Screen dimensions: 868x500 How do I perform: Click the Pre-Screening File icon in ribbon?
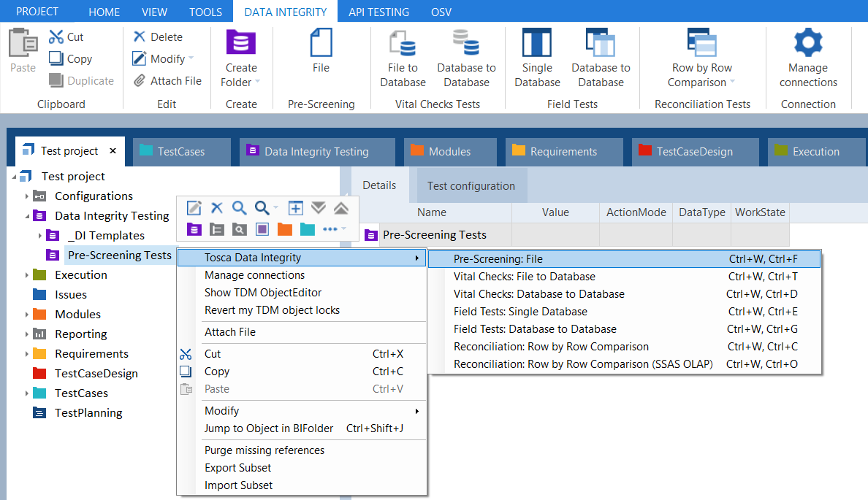tap(321, 44)
